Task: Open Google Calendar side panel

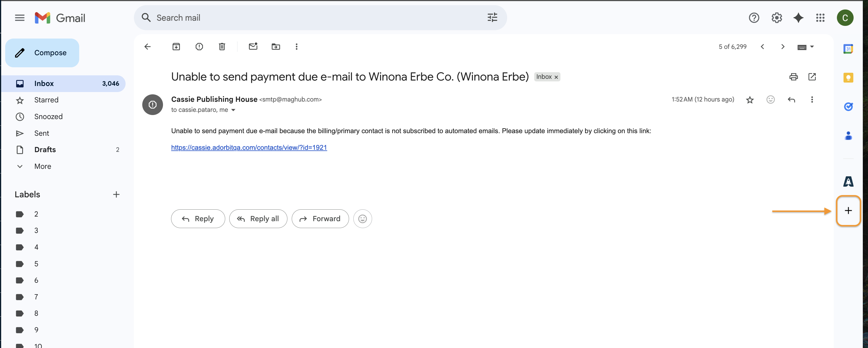Action: (x=848, y=49)
